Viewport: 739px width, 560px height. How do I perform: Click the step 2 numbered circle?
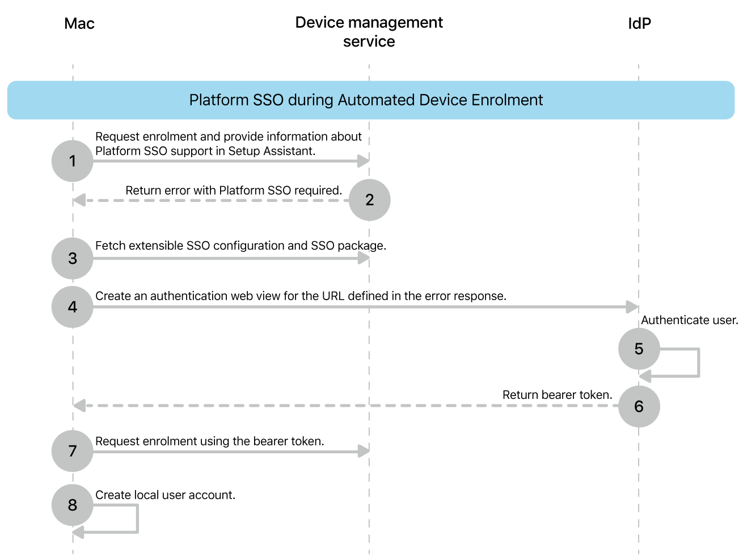pos(370,200)
